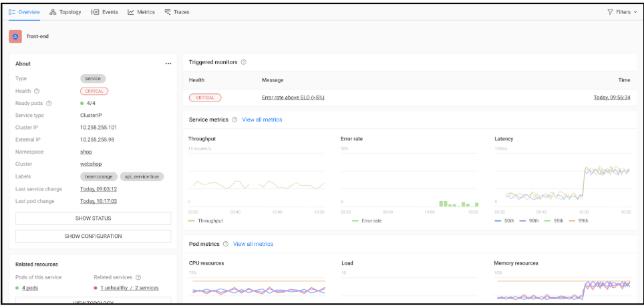Click the front-end service icon
This screenshot has height=306, width=644.
(15, 36)
